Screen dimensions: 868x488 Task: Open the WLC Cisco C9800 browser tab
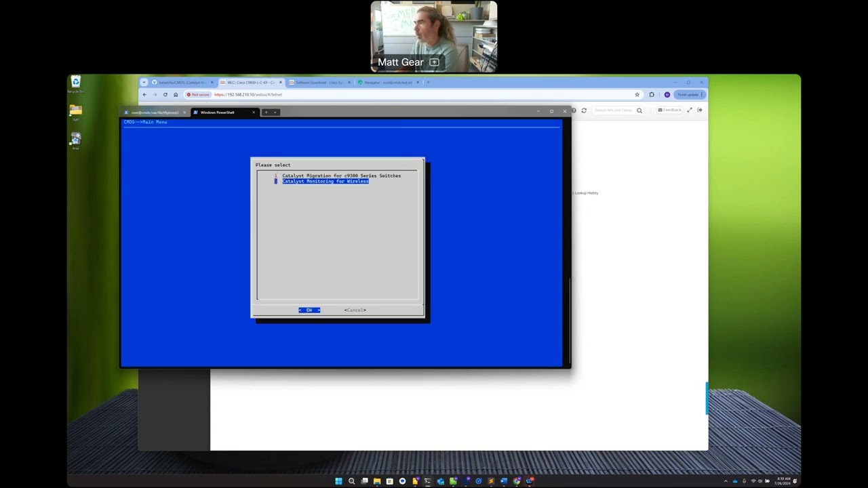click(250, 83)
